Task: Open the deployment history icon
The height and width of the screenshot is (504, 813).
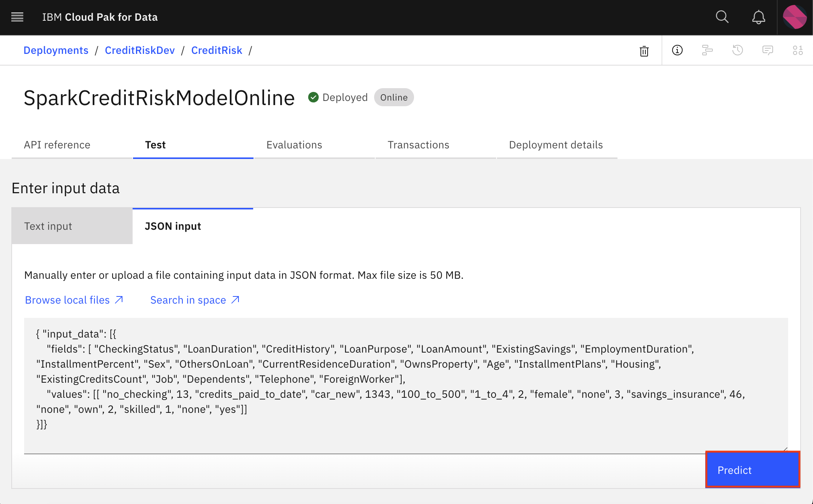Action: coord(737,50)
